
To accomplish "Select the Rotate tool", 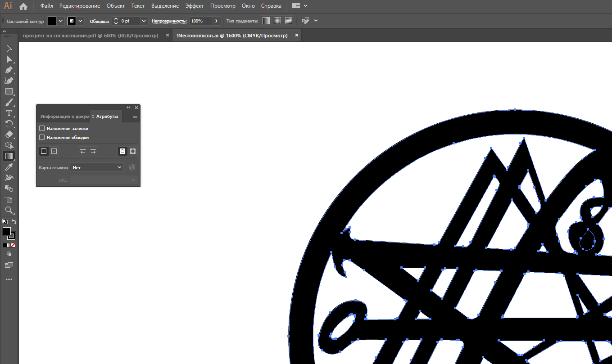I will [x=9, y=124].
